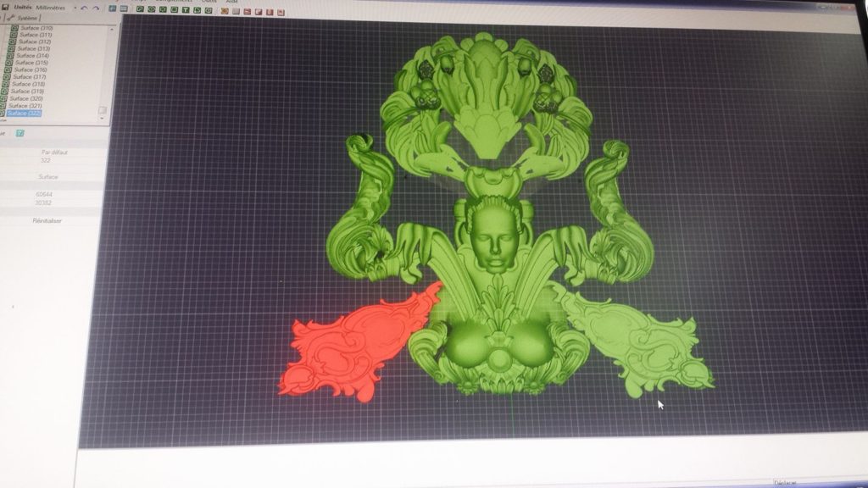Click the gray square toolbar icon
This screenshot has height=488, width=868.
pyautogui.click(x=236, y=12)
